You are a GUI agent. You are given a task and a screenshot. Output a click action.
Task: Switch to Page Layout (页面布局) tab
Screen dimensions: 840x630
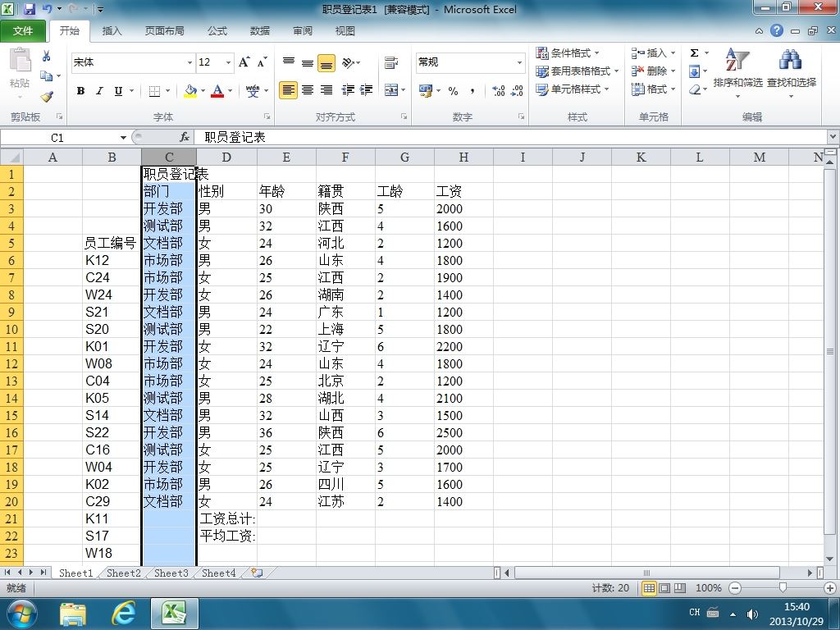[164, 30]
